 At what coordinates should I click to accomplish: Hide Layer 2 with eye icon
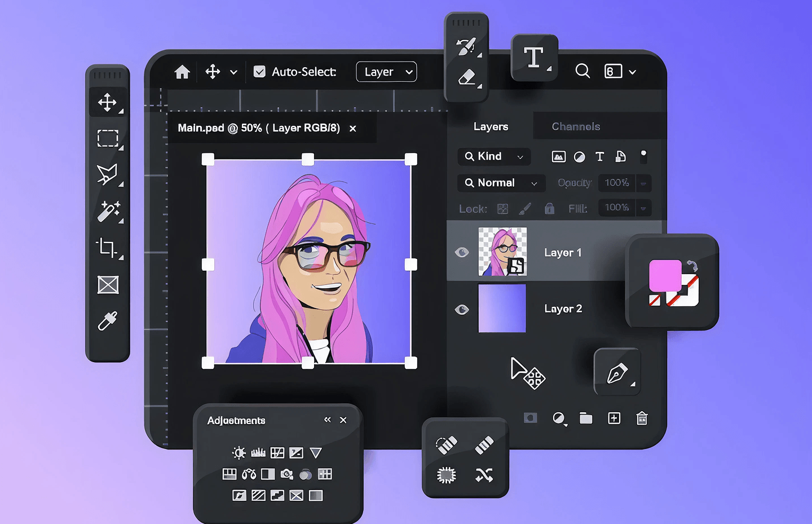click(462, 309)
